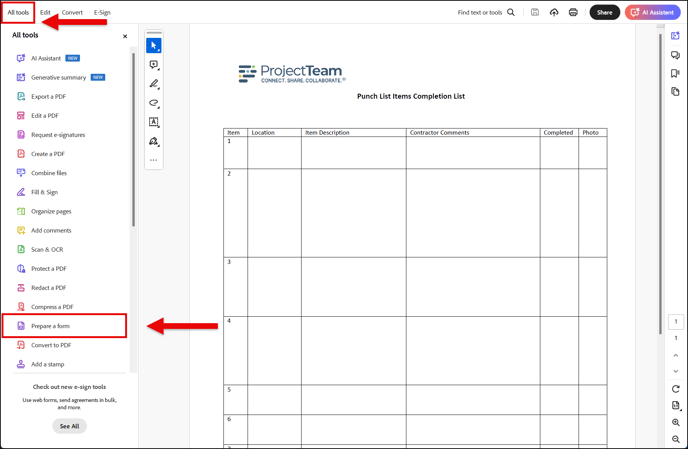The height and width of the screenshot is (449, 688).
Task: Close the All tools panel
Action: (125, 36)
